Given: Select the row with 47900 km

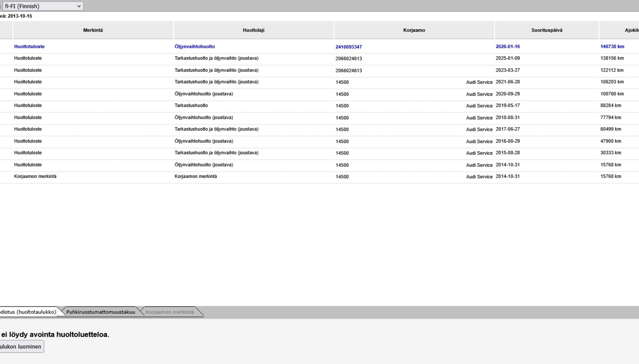Looking at the screenshot, I should [611, 141].
